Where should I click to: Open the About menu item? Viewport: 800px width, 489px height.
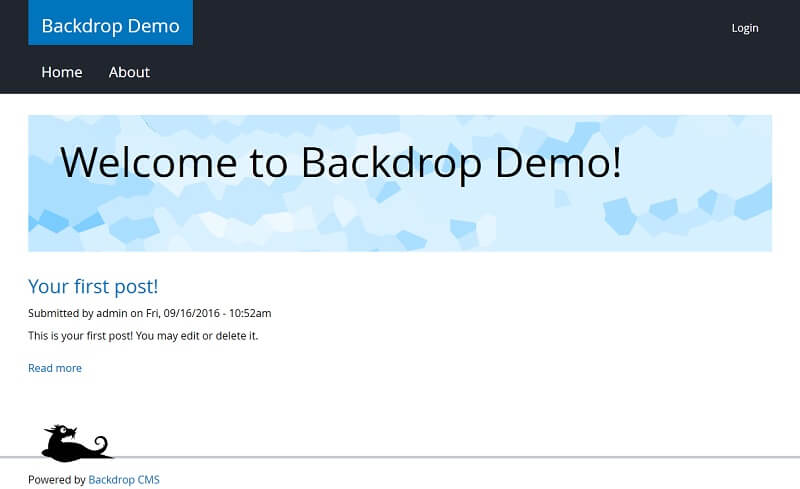point(129,72)
